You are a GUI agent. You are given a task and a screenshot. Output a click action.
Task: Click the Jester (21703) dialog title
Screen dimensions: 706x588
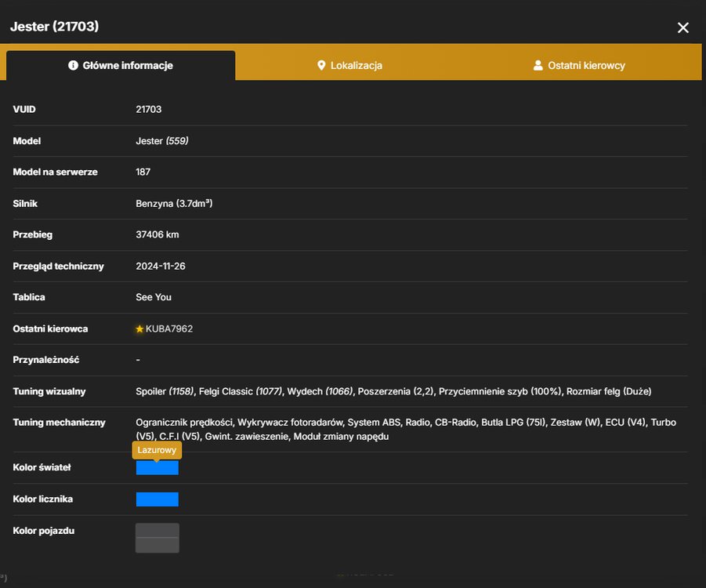pos(55,27)
